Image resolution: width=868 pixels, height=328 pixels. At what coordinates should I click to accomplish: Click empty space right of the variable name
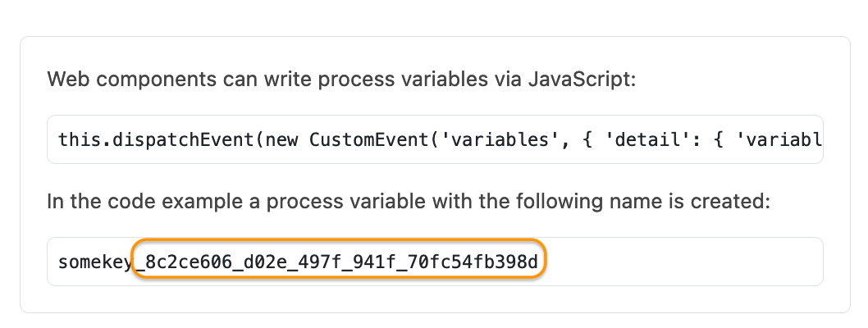tap(681, 262)
